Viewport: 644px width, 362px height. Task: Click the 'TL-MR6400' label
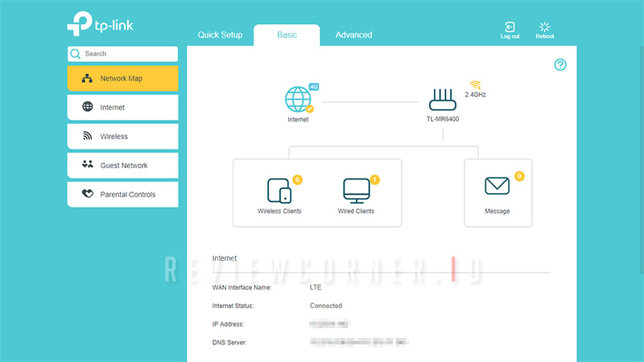[443, 119]
